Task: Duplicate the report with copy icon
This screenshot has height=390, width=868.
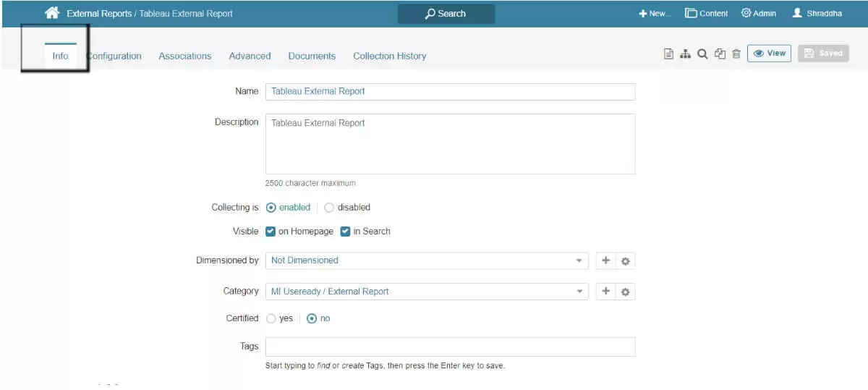Action: [x=720, y=54]
